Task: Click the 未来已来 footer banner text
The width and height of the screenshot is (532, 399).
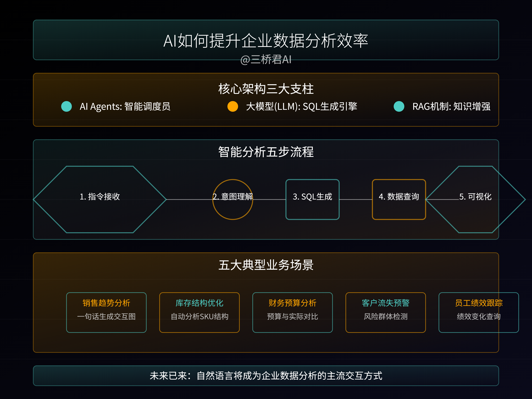Action: click(266, 376)
